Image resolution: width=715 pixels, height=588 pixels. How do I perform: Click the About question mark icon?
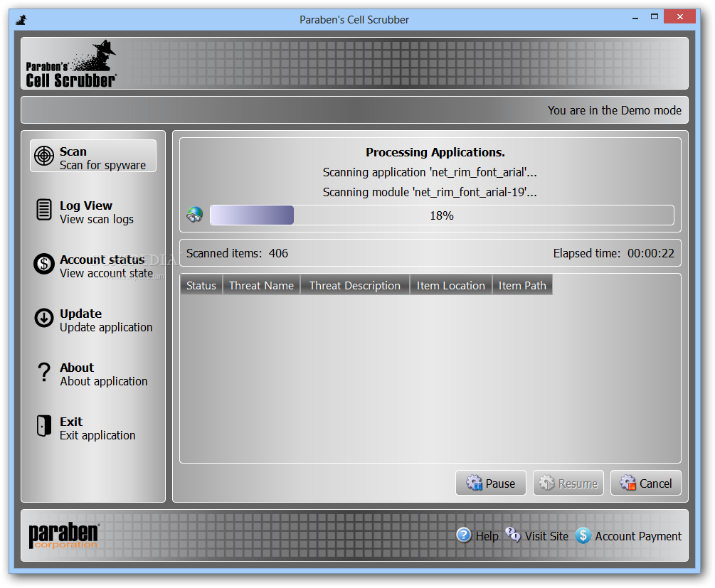tap(44, 373)
